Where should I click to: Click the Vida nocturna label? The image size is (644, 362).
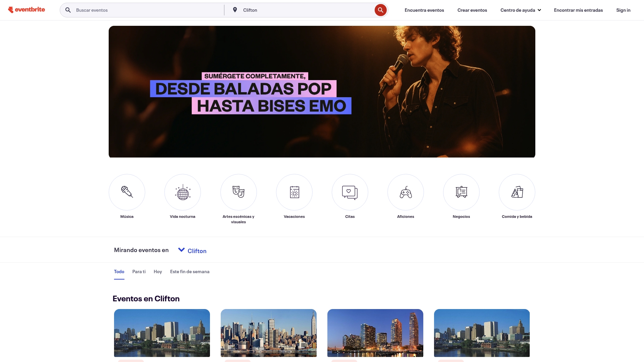[x=182, y=217]
